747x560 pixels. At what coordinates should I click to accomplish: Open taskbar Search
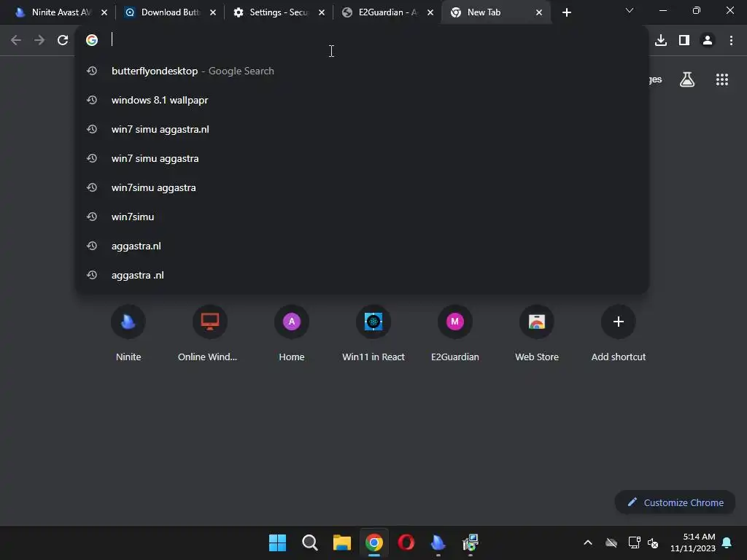309,542
